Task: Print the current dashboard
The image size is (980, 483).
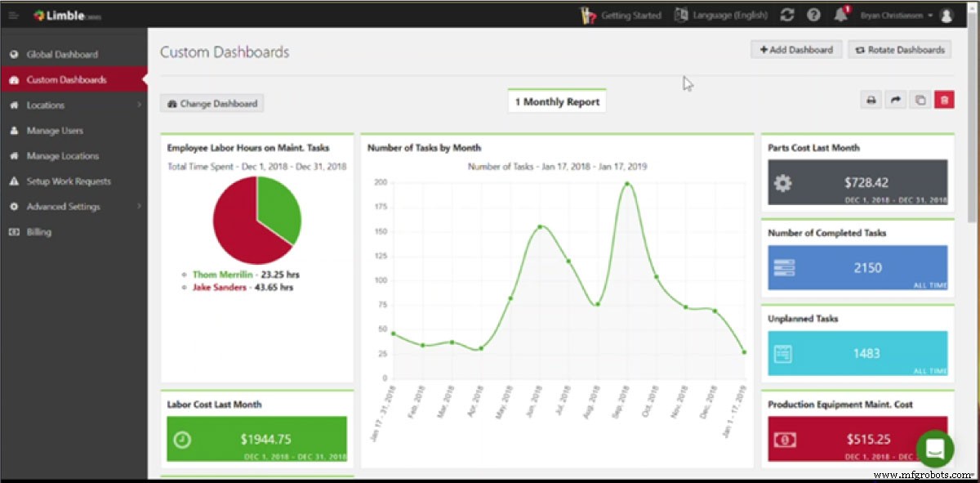Action: coord(871,99)
